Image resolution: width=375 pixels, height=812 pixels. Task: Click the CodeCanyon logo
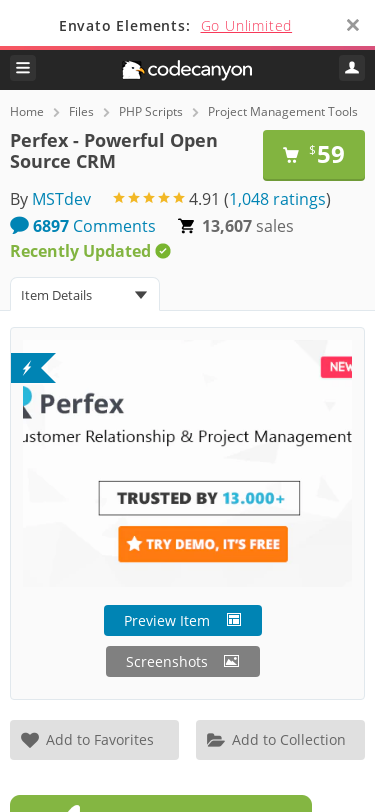click(188, 70)
